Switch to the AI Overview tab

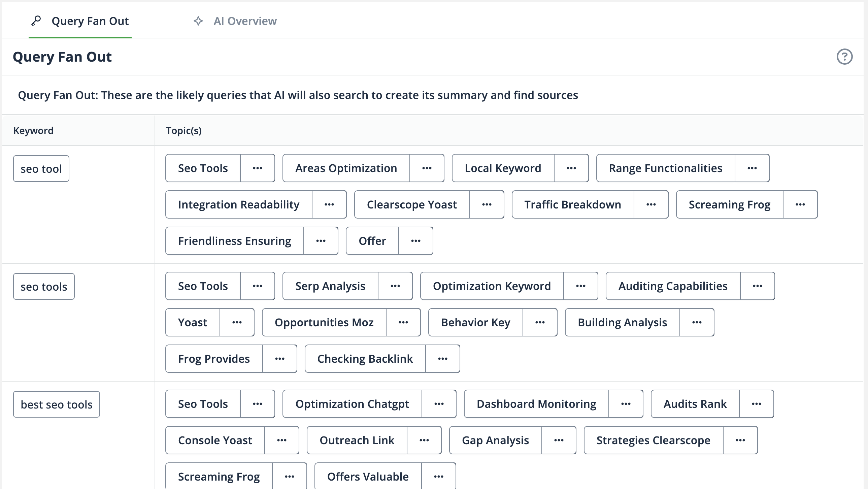point(245,21)
